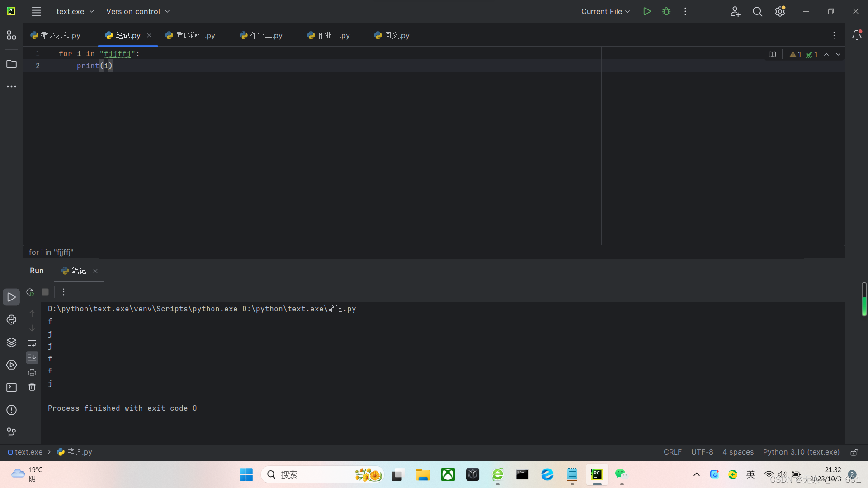Open the Terminal tool window
The image size is (868, 488).
click(x=11, y=388)
